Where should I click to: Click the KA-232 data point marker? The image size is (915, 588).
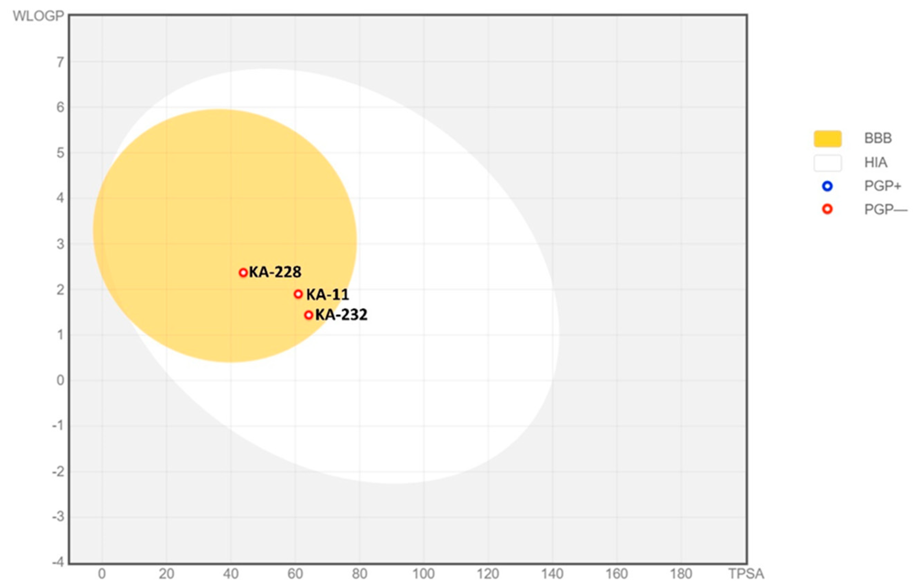309,315
